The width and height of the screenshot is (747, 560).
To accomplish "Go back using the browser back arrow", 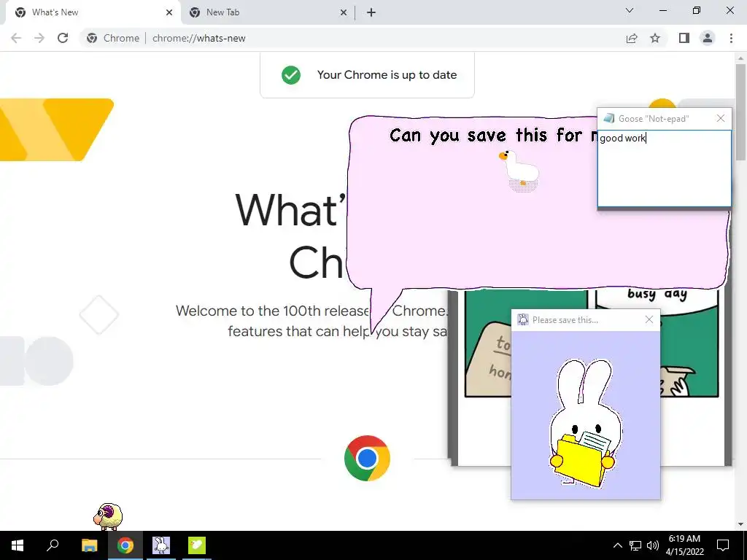I will (x=16, y=38).
